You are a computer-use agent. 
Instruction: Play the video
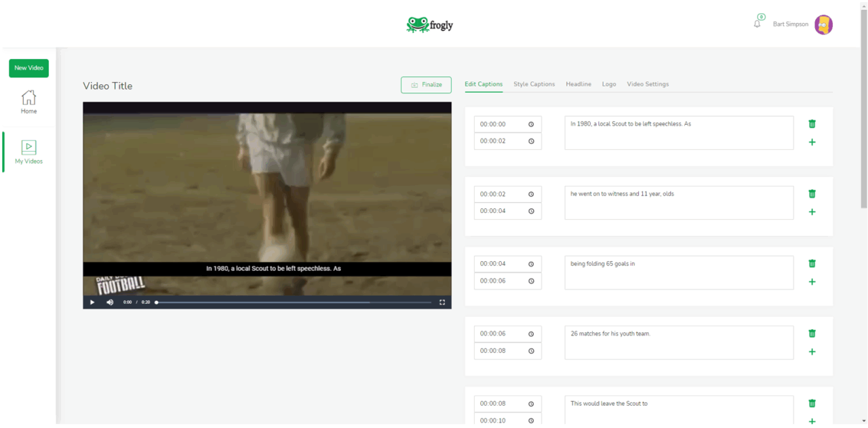pyautogui.click(x=92, y=303)
